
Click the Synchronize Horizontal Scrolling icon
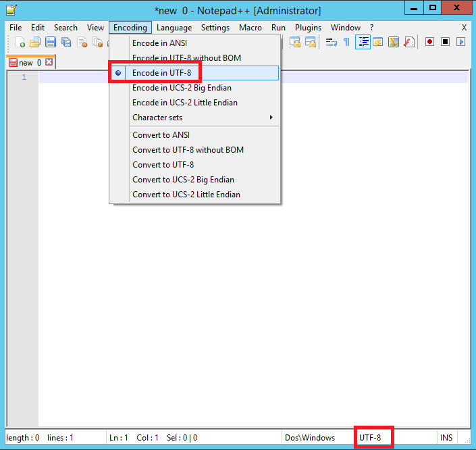tap(311, 42)
